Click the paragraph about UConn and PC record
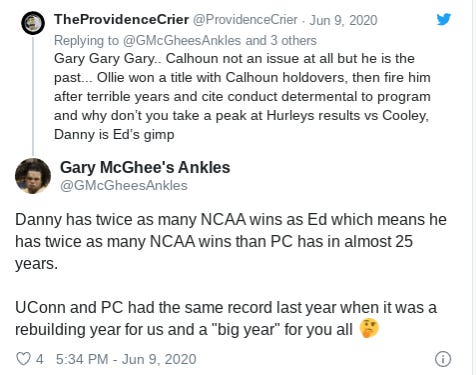Image resolution: width=476 pixels, height=375 pixels. click(x=226, y=318)
